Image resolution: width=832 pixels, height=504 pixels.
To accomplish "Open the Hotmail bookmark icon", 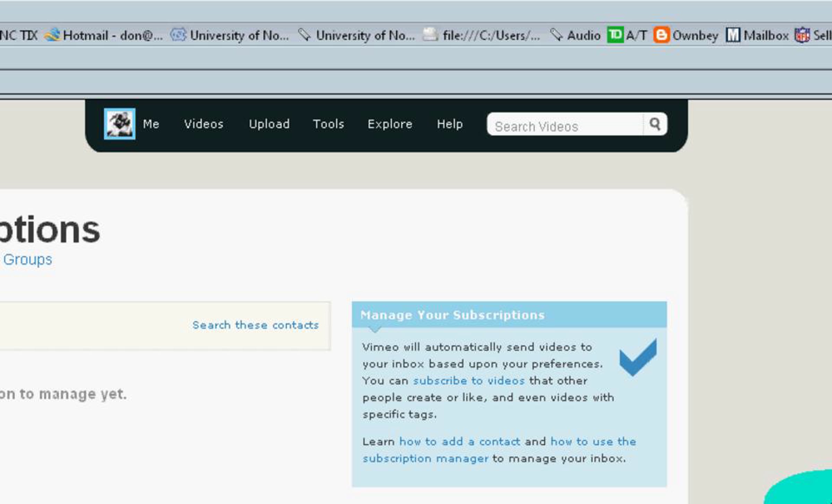I will (x=52, y=35).
